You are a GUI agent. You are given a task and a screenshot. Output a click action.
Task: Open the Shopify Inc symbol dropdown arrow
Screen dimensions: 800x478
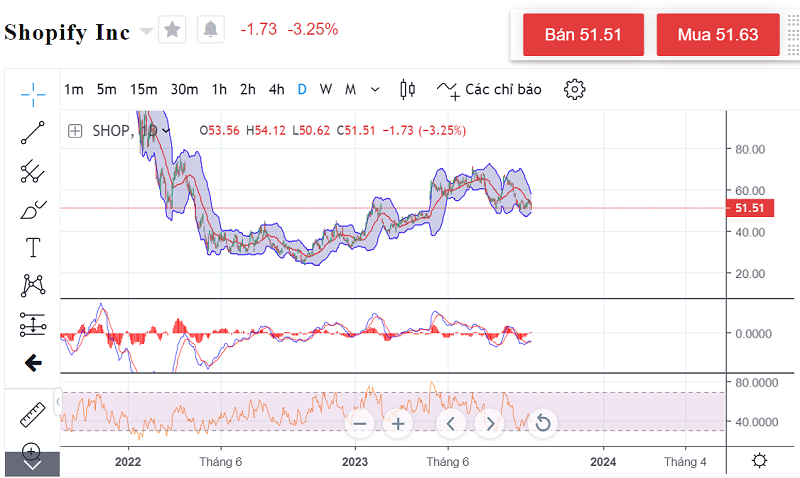[x=147, y=31]
